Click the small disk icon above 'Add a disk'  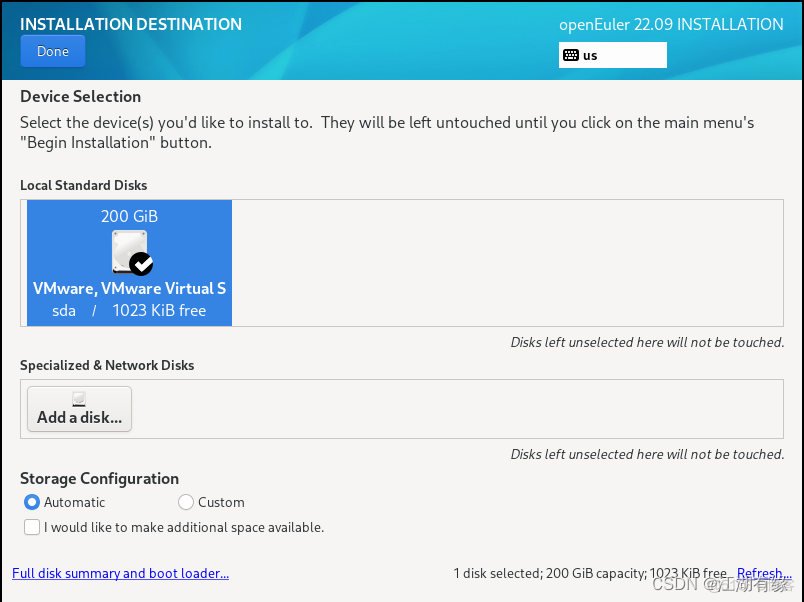tap(79, 399)
